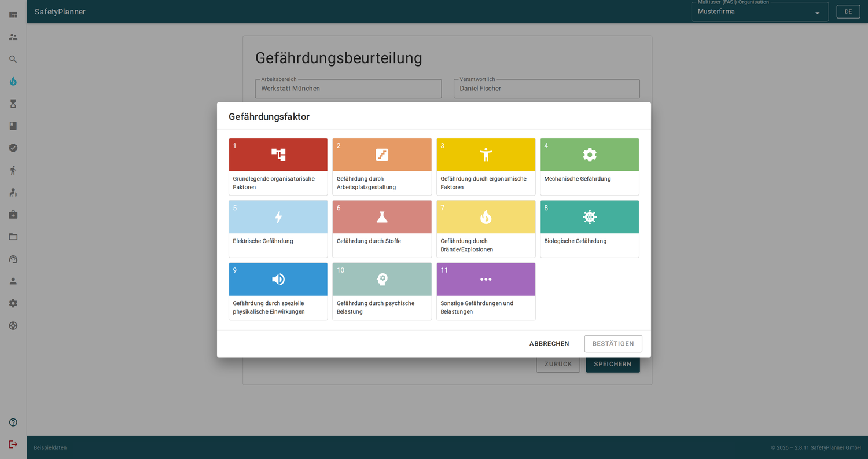Choose card 11 Sonstige Gefährdungen und Belastungen

point(486,291)
